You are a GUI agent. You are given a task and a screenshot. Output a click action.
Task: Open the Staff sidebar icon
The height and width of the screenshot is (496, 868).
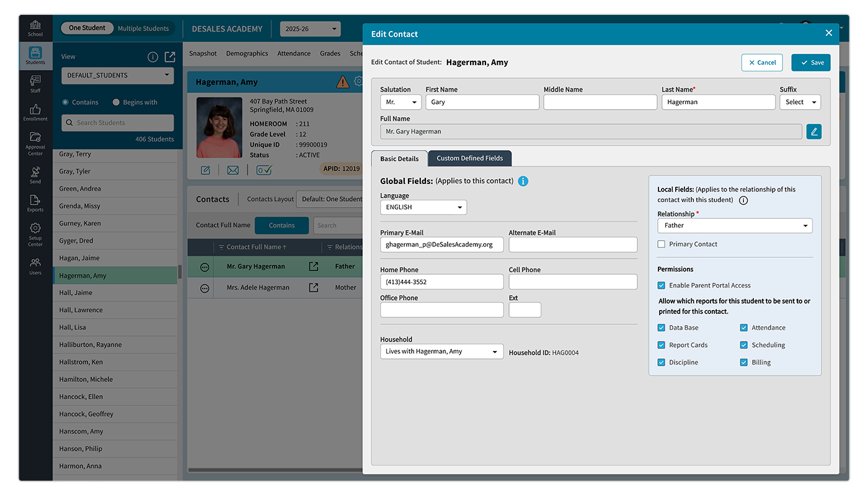click(x=35, y=84)
